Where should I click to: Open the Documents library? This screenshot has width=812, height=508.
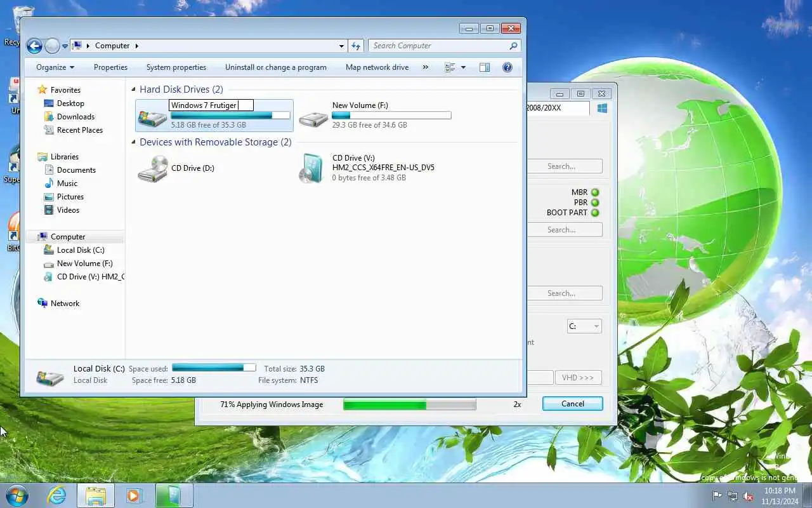(x=76, y=170)
